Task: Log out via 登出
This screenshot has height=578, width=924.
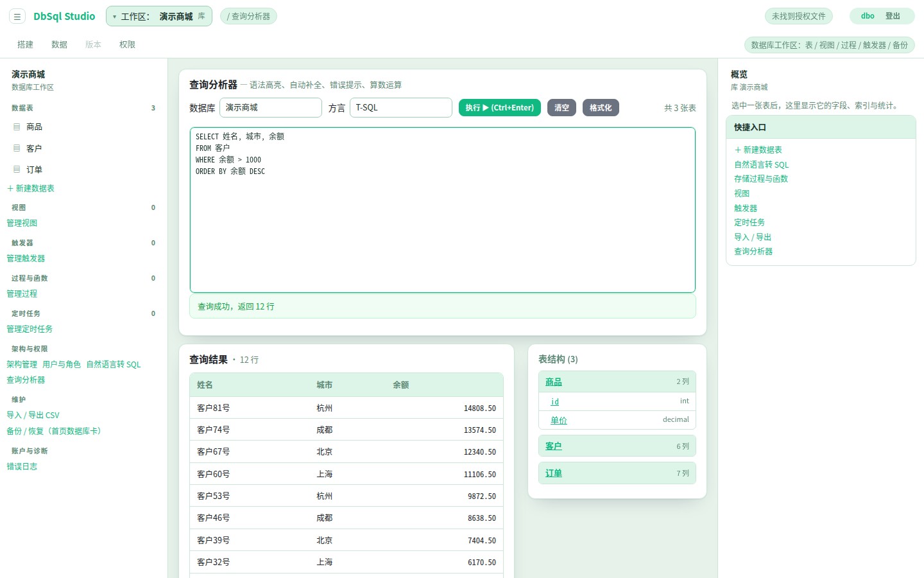Action: [x=893, y=16]
